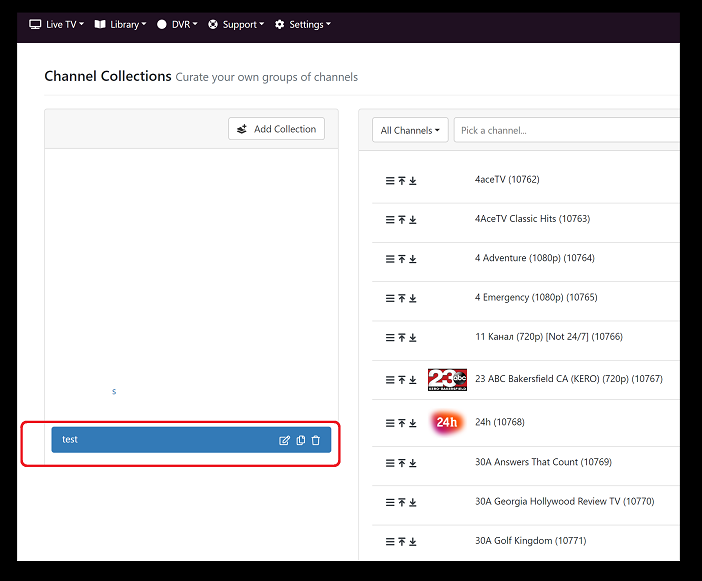Click move-to-top arrow for 4 Emergency channel
This screenshot has height=581, width=702.
click(x=402, y=298)
